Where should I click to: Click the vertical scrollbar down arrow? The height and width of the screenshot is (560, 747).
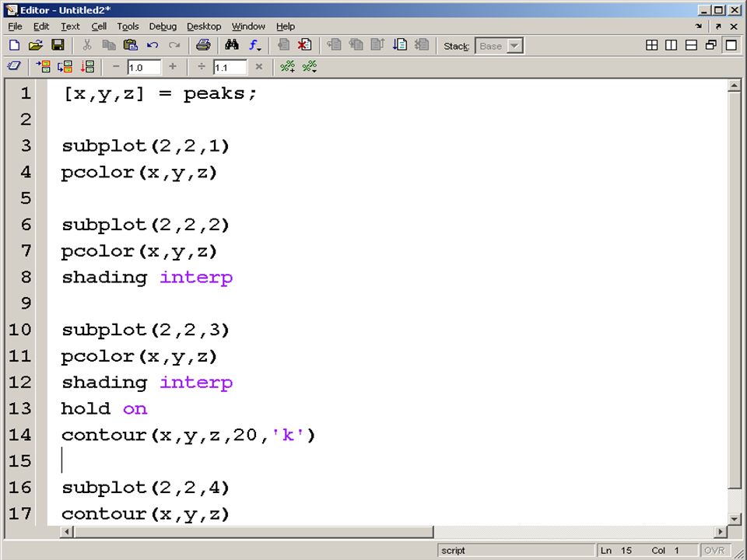pos(734,519)
